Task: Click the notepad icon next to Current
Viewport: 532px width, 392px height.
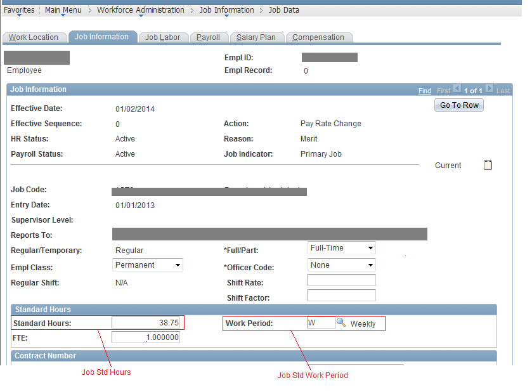Action: 487,164
